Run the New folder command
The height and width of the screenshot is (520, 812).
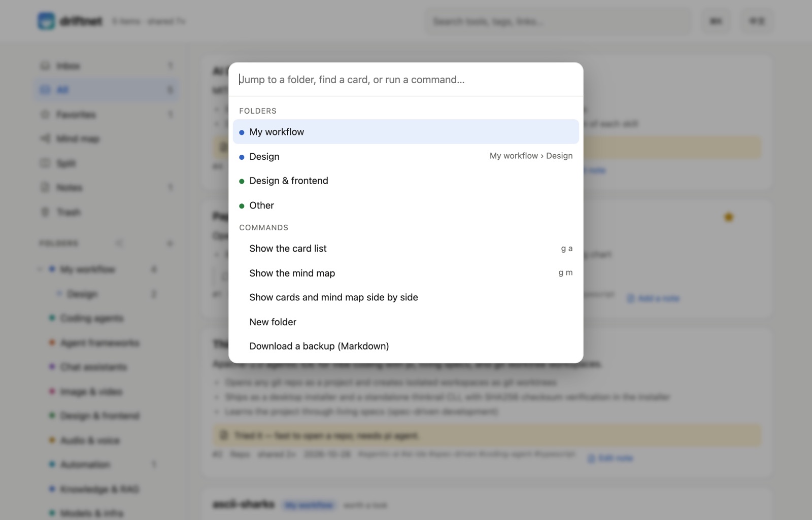[405, 322]
